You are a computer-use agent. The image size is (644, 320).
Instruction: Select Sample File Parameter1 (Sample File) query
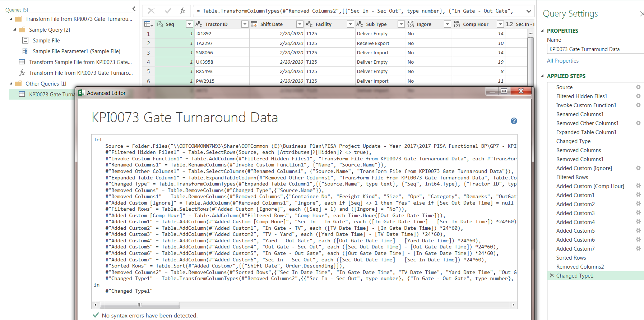[x=76, y=51]
